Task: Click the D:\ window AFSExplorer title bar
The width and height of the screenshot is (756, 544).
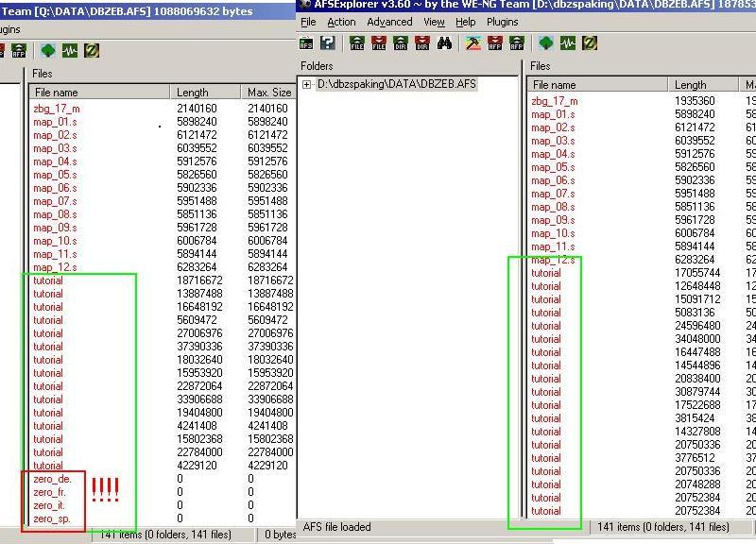Action: pos(526,5)
